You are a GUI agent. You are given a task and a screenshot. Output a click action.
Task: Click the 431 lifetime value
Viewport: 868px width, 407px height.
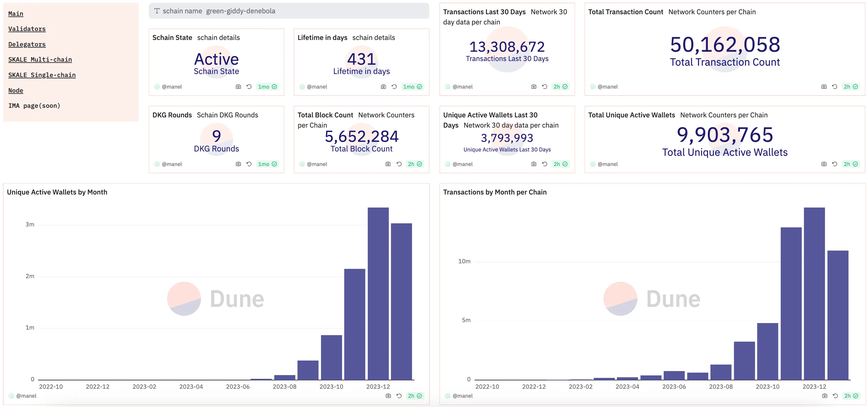coord(362,59)
